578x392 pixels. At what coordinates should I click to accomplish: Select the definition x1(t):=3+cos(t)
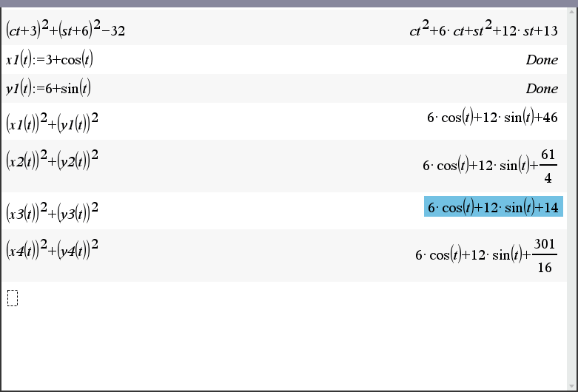tap(50, 59)
